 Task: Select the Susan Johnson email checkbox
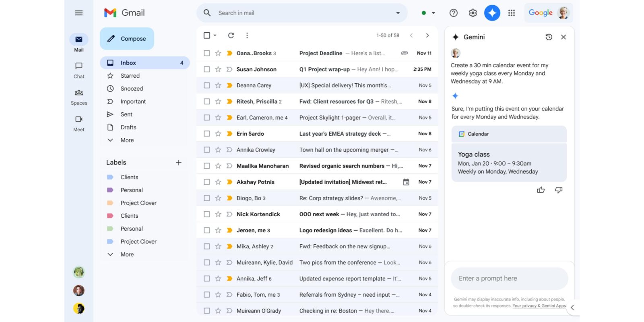tap(207, 69)
